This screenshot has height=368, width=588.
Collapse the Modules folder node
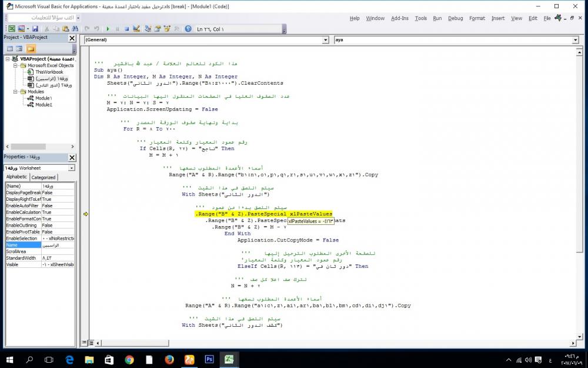(16, 92)
